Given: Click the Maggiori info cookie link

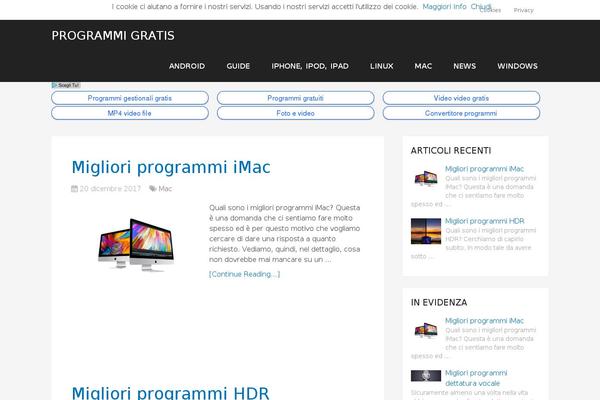Looking at the screenshot, I should click(444, 7).
